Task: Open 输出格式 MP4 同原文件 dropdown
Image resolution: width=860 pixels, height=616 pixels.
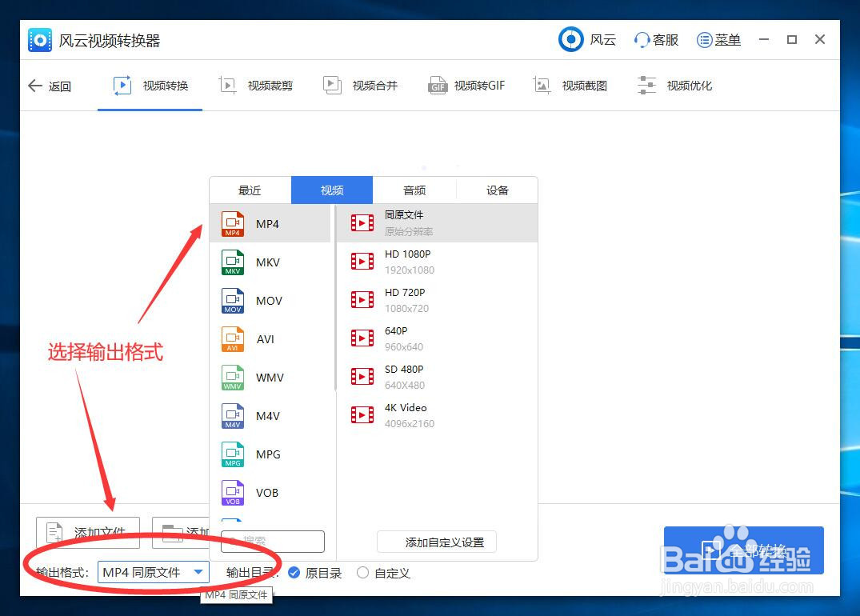Action: click(x=154, y=573)
